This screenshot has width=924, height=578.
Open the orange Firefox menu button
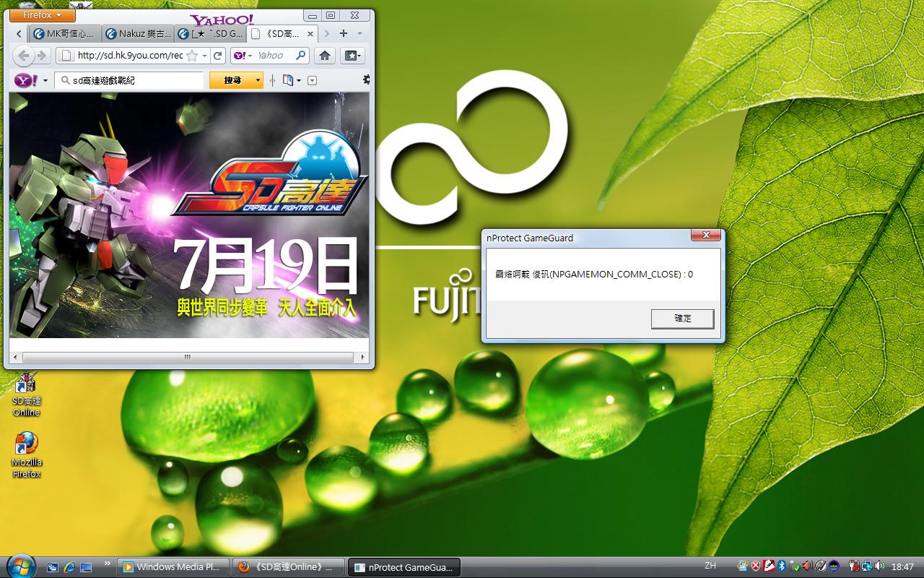click(x=43, y=15)
